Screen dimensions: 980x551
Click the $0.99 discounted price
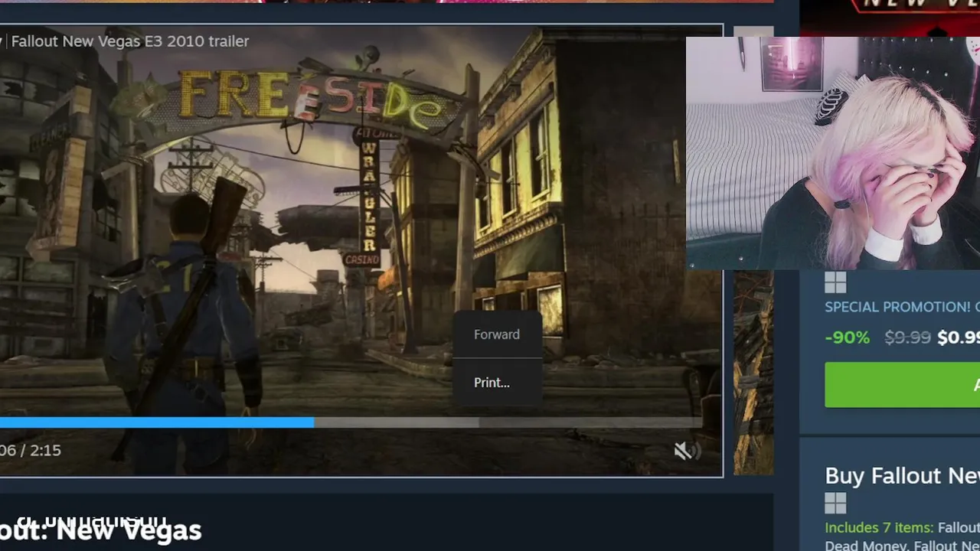tap(959, 337)
